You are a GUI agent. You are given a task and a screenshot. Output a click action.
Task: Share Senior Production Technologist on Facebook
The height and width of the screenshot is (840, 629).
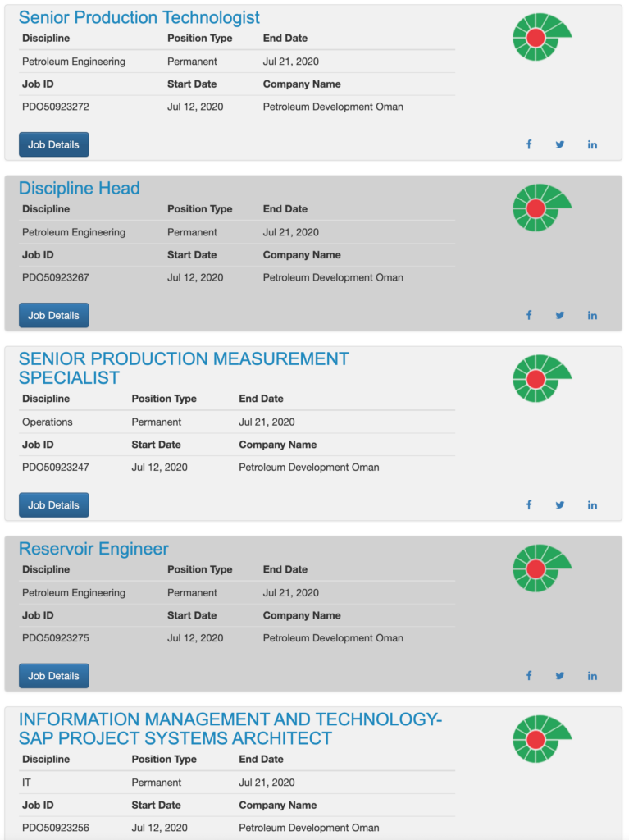[529, 144]
